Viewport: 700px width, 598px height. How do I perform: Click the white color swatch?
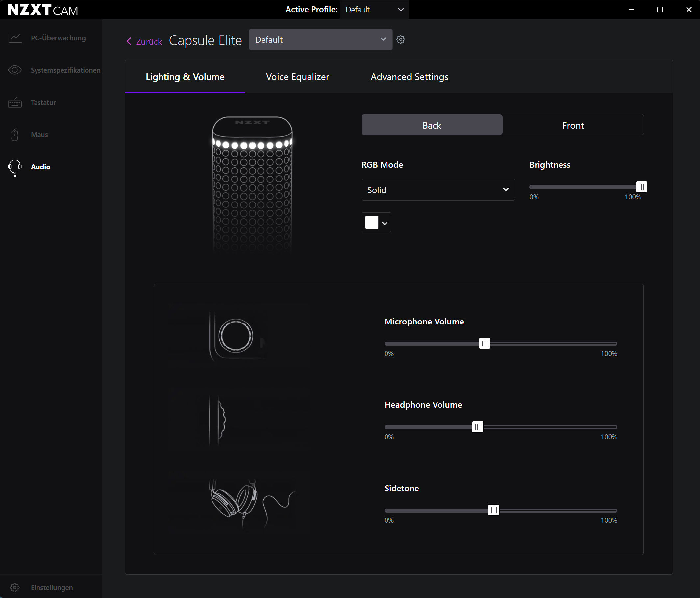tap(372, 223)
